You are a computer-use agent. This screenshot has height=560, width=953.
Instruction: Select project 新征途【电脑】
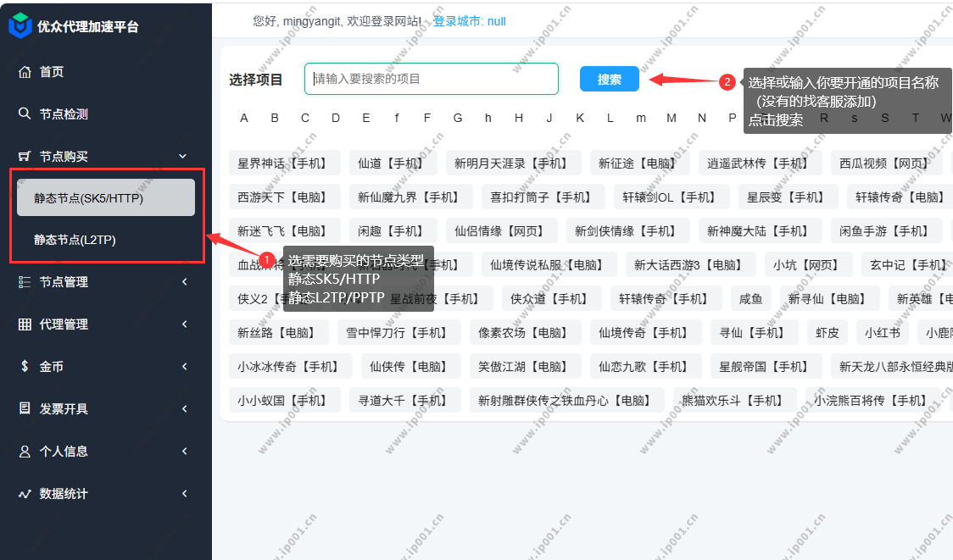click(640, 164)
